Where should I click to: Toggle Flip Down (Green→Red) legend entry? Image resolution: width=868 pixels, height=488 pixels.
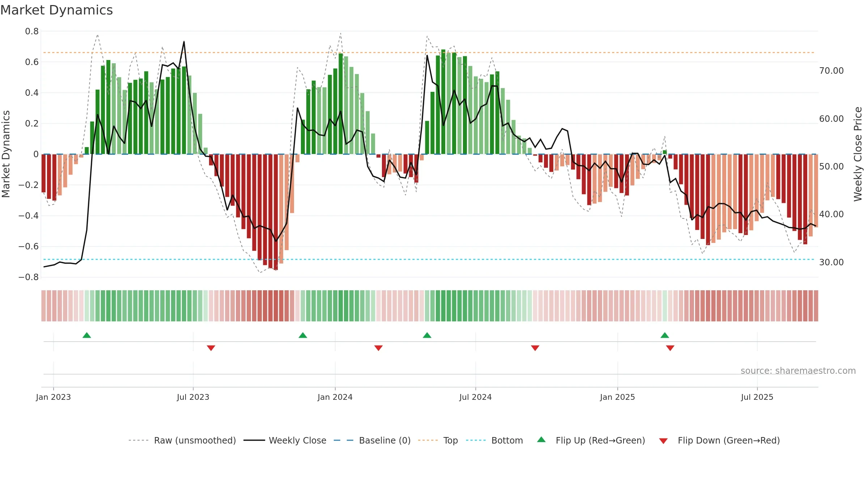719,440
